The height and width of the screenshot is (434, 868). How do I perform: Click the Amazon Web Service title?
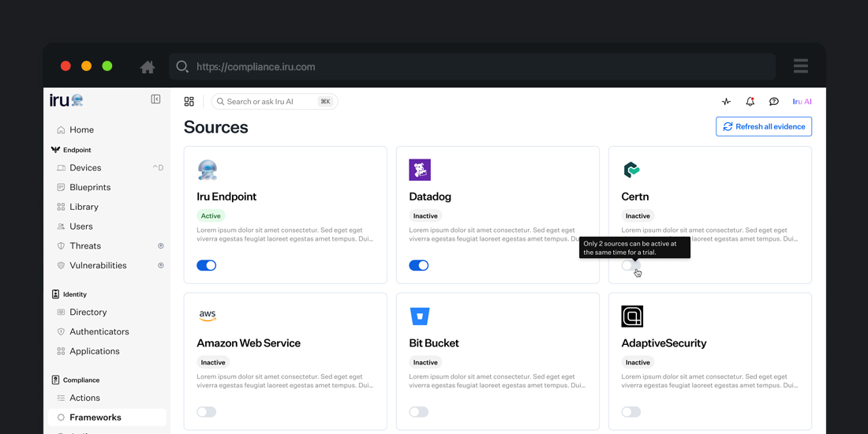click(249, 343)
